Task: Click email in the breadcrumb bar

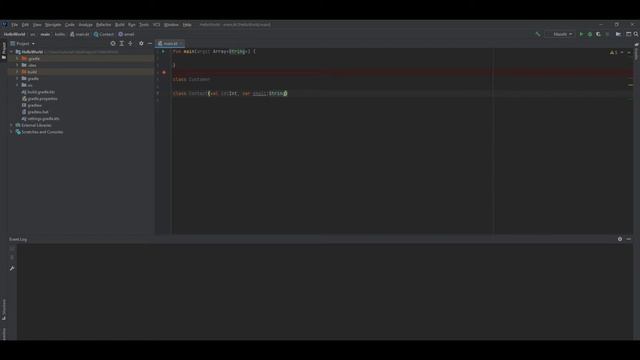Action: tap(126, 34)
